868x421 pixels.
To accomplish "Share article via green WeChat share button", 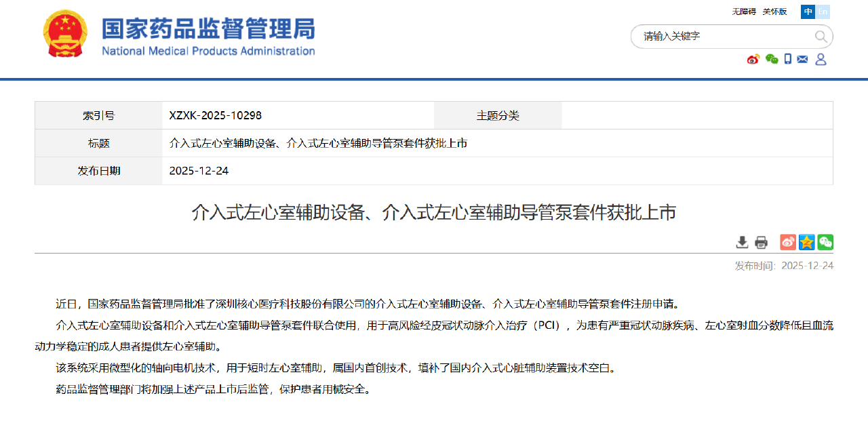I will tap(825, 242).
